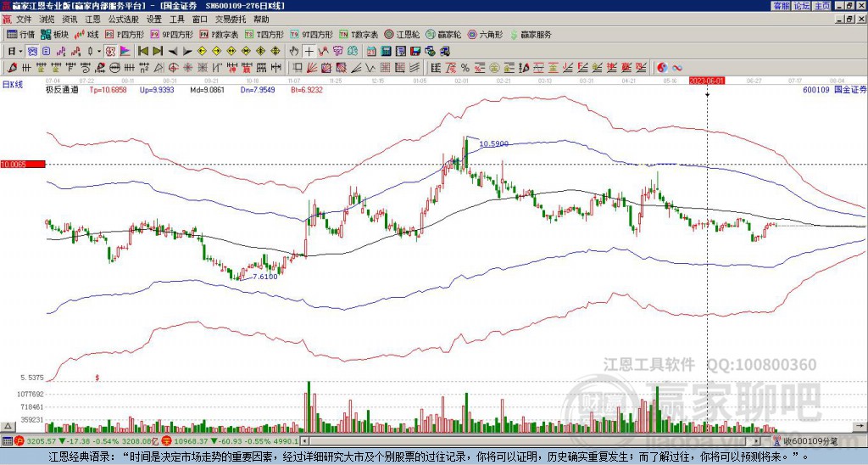
Task: Select the zigzag V line tool
Action: 370,68
